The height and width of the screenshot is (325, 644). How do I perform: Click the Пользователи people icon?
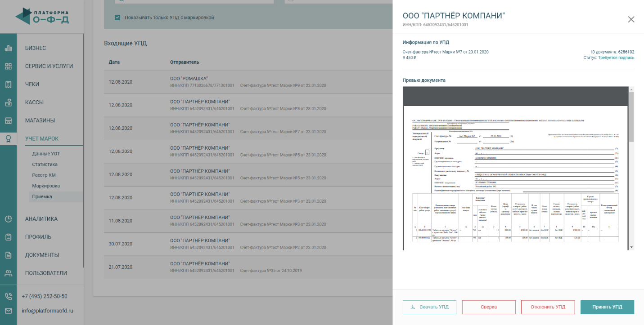(x=8, y=273)
